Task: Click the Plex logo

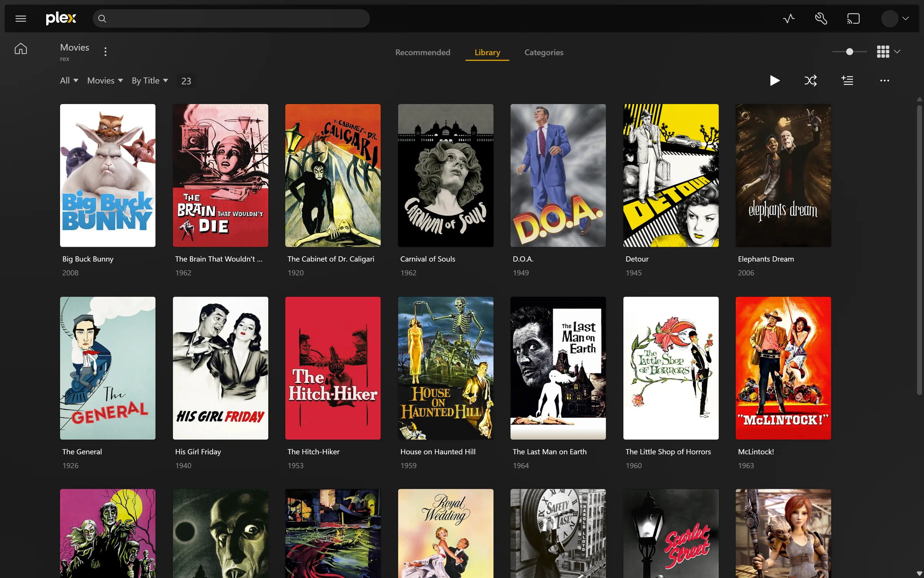Action: [61, 18]
